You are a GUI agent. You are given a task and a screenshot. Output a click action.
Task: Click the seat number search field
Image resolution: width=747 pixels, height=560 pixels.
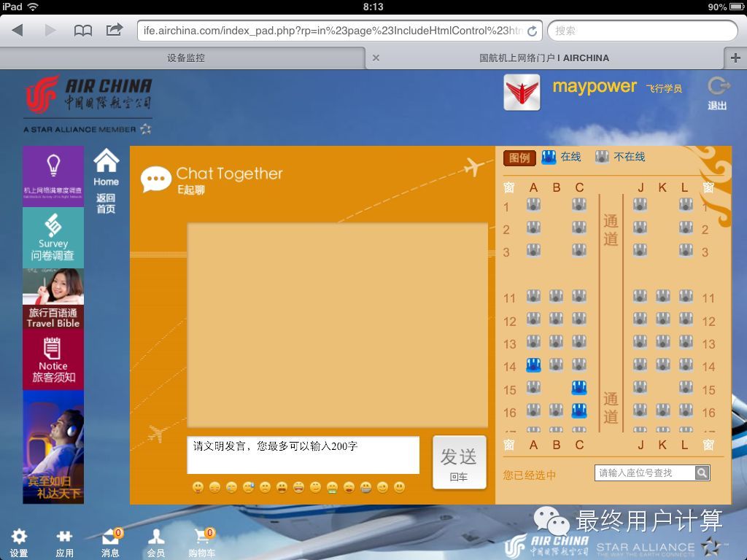(645, 472)
